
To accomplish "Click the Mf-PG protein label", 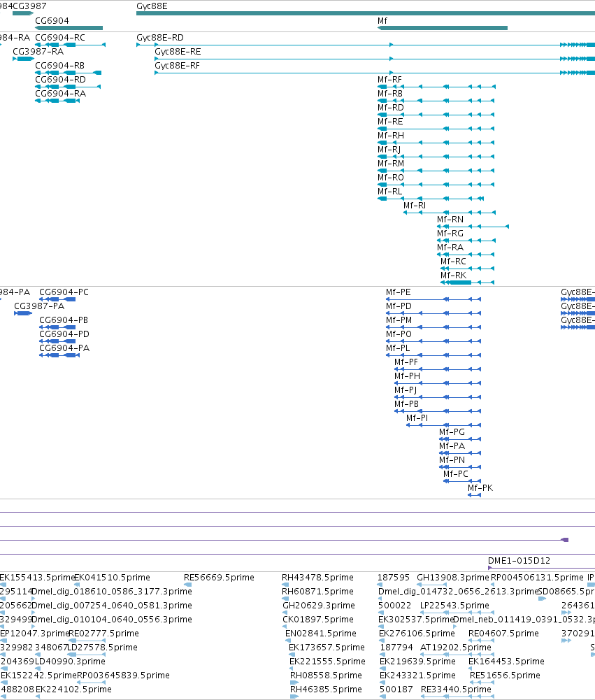I will click(x=452, y=431).
